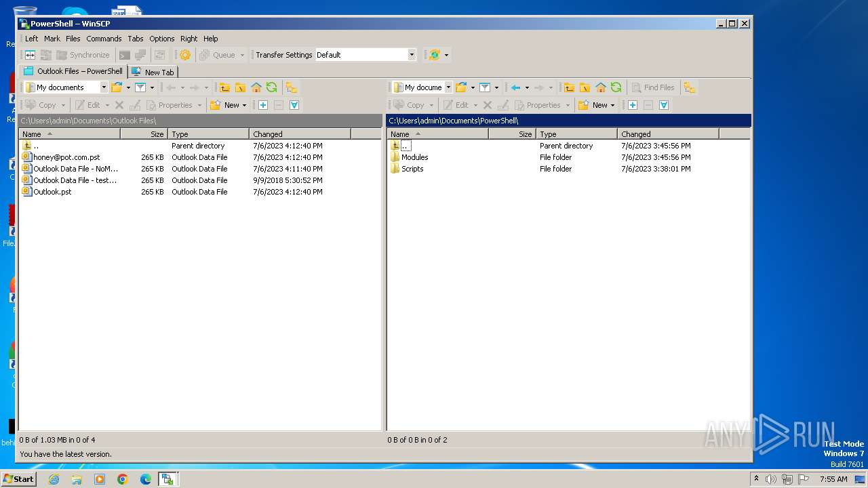This screenshot has width=868, height=488.
Task: Open the Files menu
Action: [x=73, y=39]
